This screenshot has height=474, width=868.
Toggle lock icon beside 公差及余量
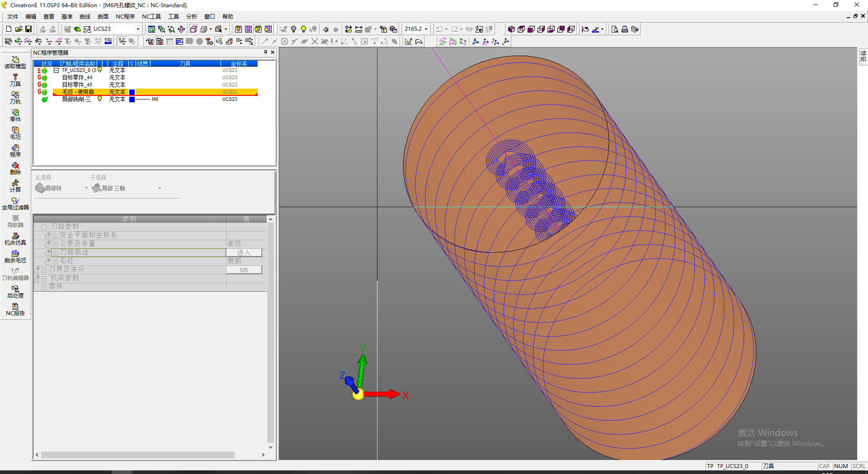(47, 244)
